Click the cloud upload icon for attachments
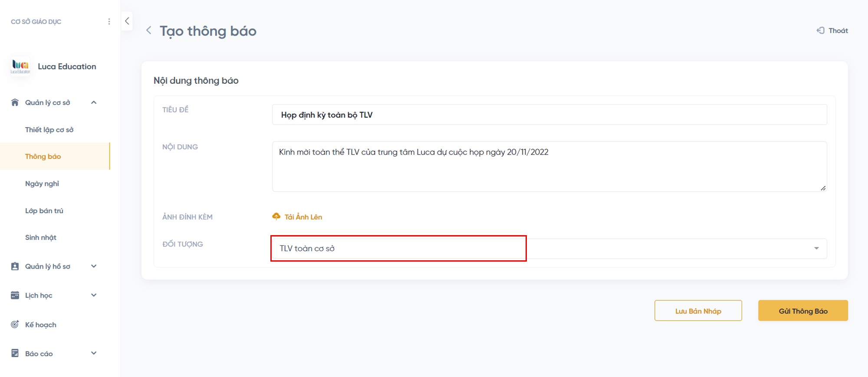The height and width of the screenshot is (377, 868). coord(276,216)
